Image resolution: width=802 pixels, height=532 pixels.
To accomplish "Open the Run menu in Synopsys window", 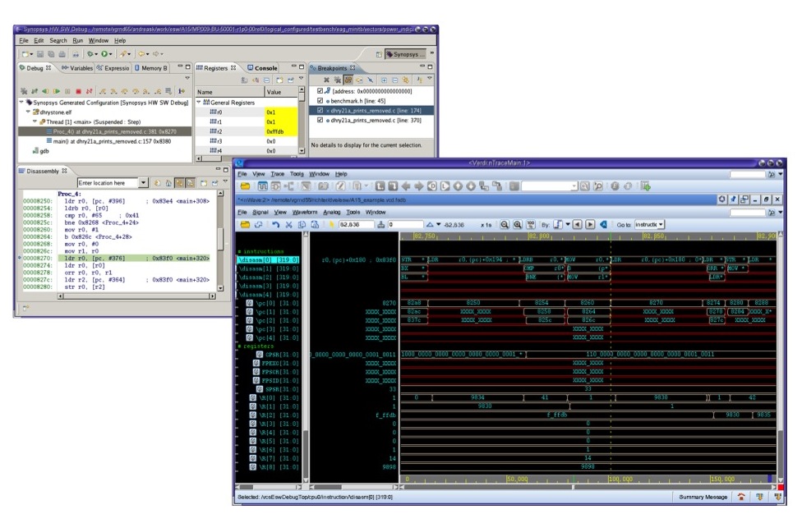I will 78,40.
